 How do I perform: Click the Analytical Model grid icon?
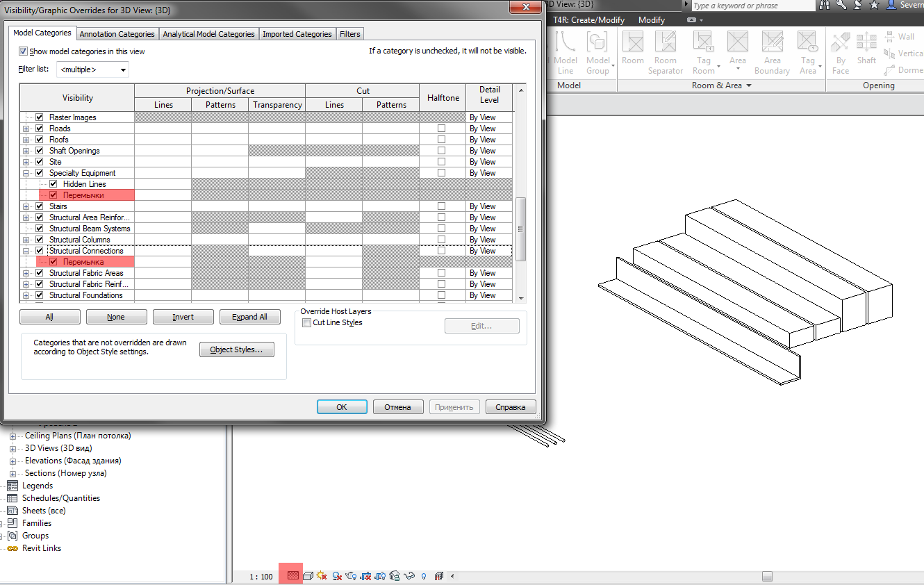(x=439, y=575)
